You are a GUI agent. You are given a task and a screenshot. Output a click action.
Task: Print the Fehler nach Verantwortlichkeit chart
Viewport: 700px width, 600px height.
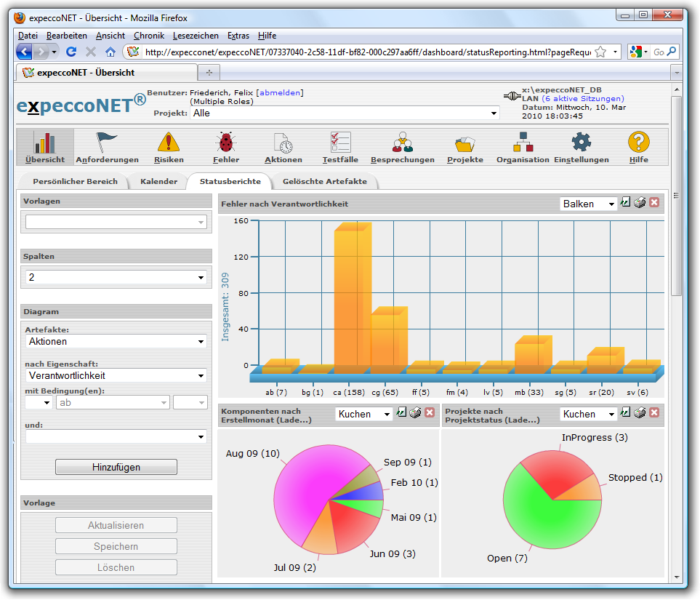(x=640, y=203)
